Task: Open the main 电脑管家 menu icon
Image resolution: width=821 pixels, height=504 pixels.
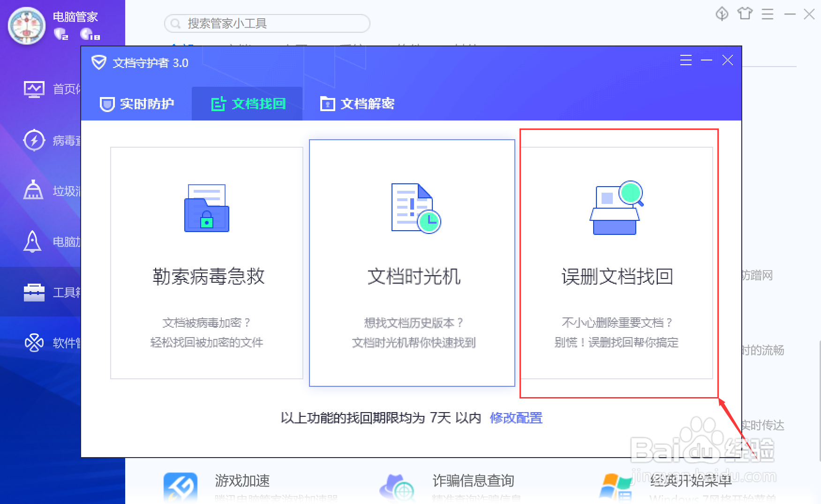Action: click(x=768, y=14)
